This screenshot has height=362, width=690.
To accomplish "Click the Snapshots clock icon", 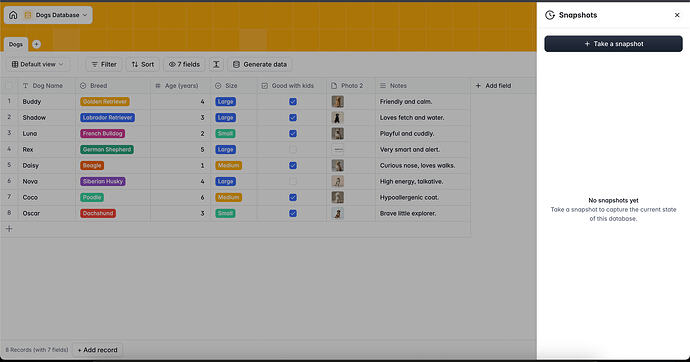I will (550, 15).
